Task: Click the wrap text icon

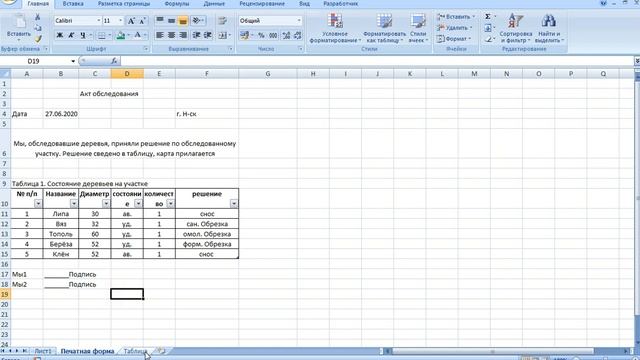Action: click(x=222, y=20)
